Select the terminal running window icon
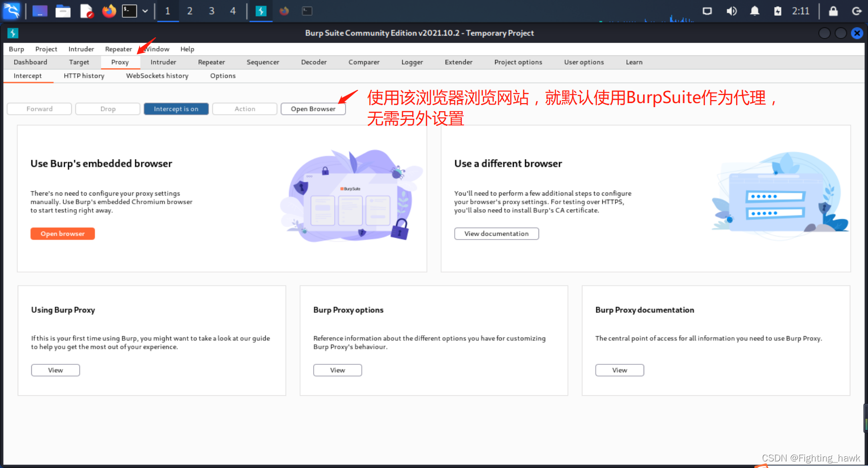 point(307,11)
